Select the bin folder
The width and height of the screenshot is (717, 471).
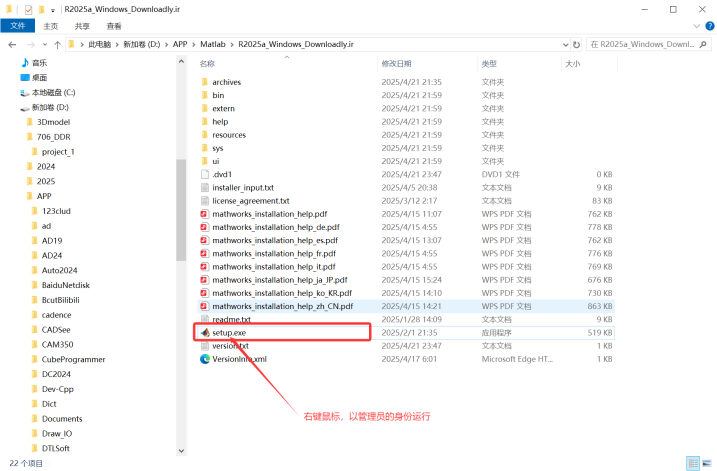pos(218,95)
